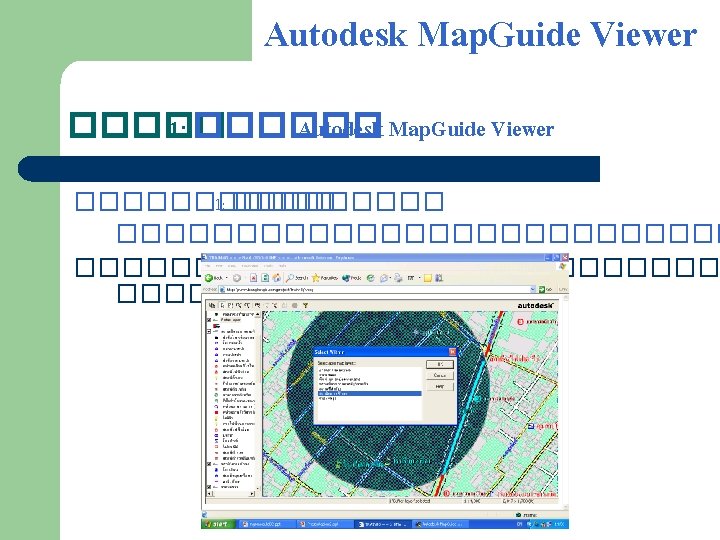Click the last icon after the yellow note
The width and height of the screenshot is (720, 540).
439,278
